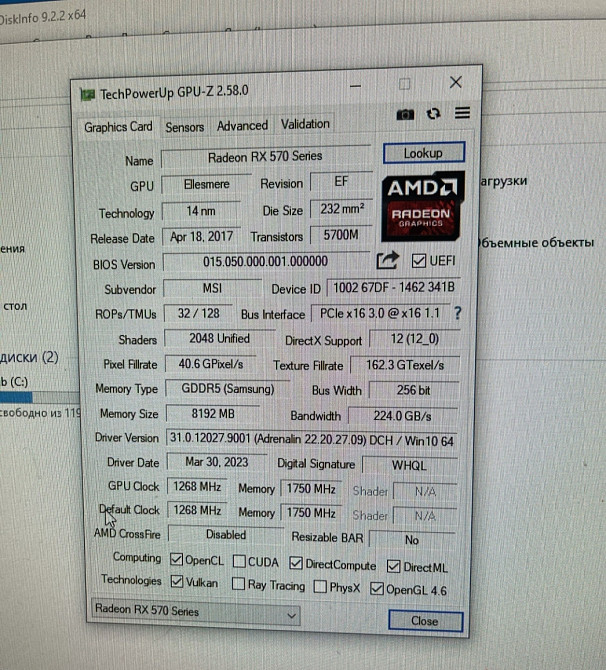Click the C: drive usage bar in Explorer
The image size is (606, 670).
pos(40,398)
